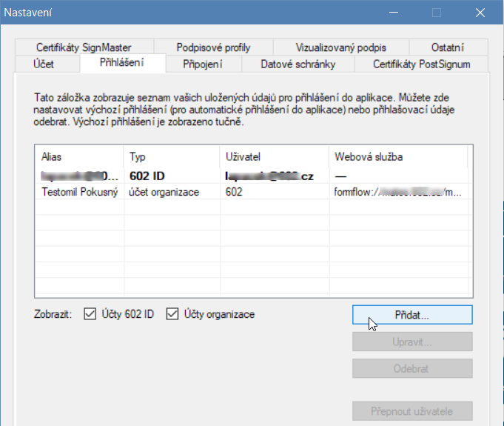Open the Podpisové profily tab
The width and height of the screenshot is (504, 426).
click(x=214, y=47)
